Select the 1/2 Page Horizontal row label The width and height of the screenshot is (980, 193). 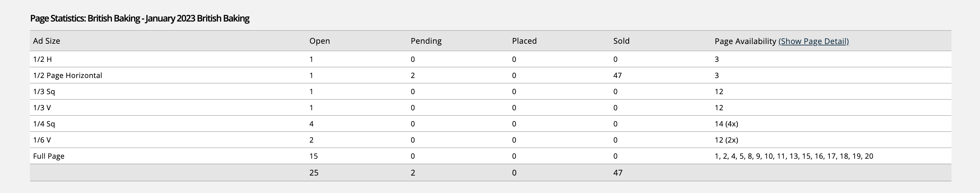click(x=67, y=75)
